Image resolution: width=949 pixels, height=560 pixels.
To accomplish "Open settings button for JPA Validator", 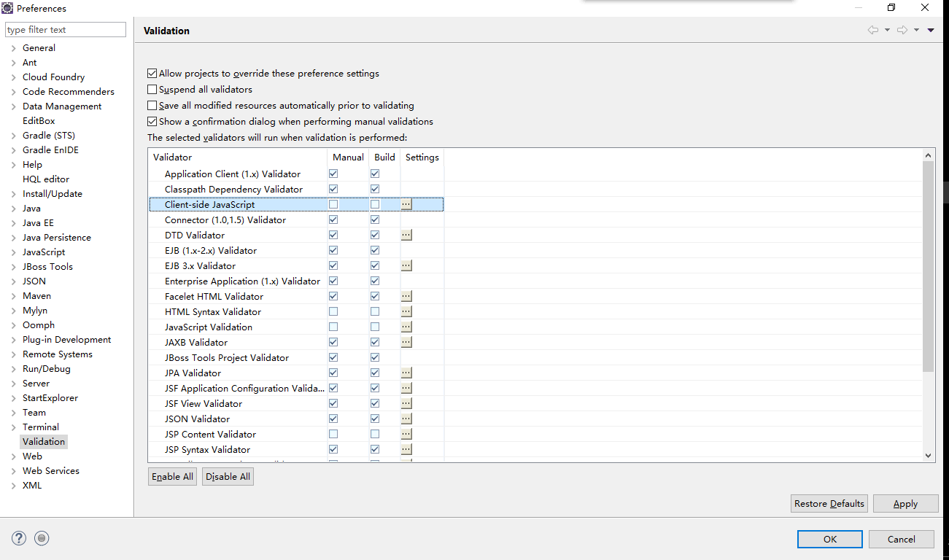I will click(x=406, y=373).
